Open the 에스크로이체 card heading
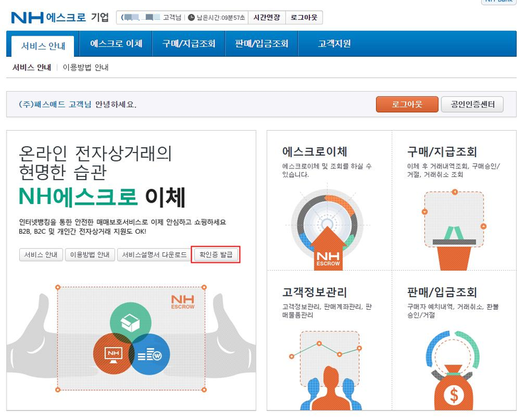This screenshot has height=420, width=526. pyautogui.click(x=315, y=151)
